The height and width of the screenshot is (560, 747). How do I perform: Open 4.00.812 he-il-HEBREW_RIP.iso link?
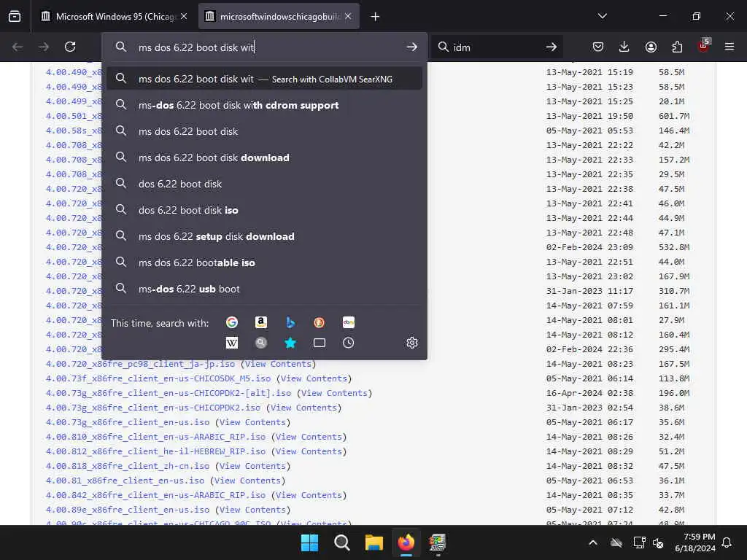[x=156, y=451]
